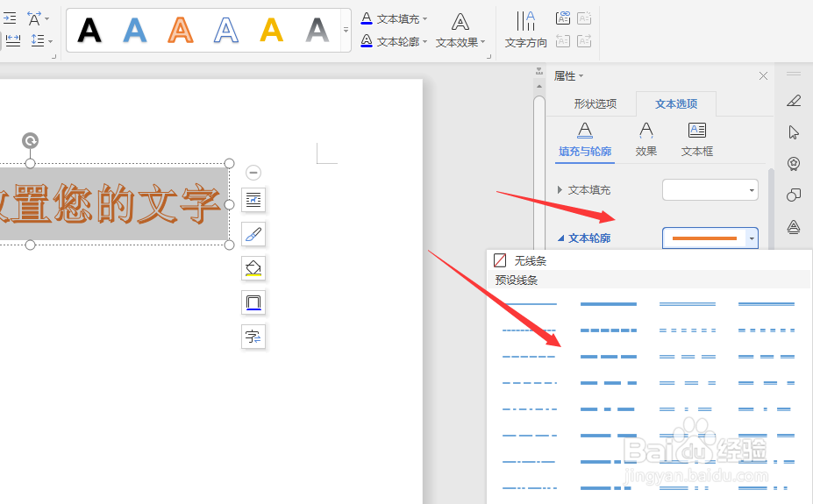
Task: Apply the yellow fill WordArt preset
Action: coord(272,30)
